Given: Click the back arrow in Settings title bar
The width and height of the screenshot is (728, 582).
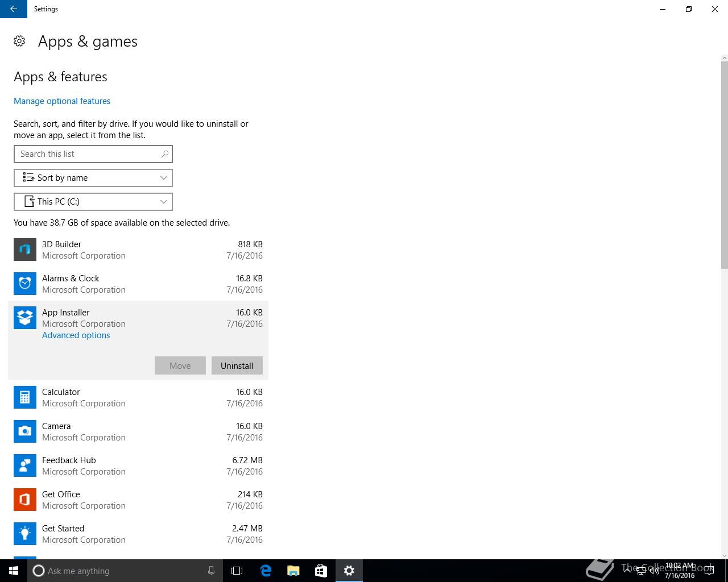Looking at the screenshot, I should tap(14, 9).
